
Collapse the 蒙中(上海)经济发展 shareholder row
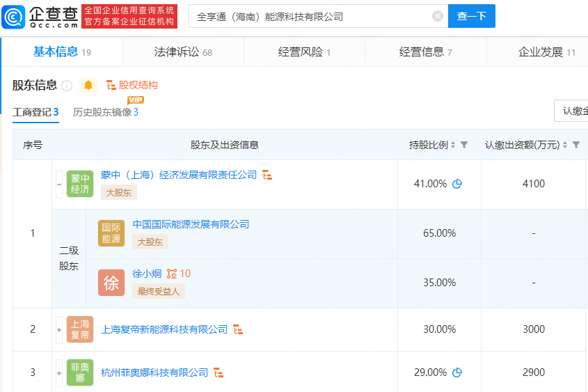(59, 185)
